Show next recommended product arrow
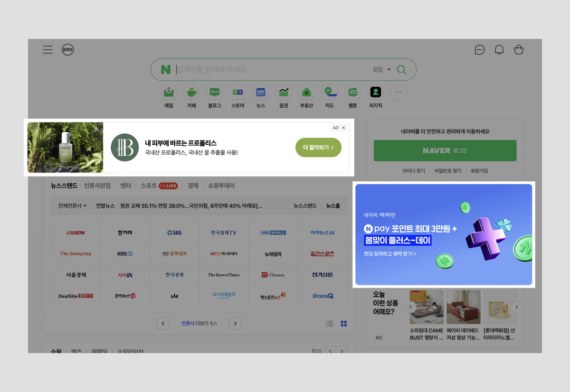Image resolution: width=570 pixels, height=392 pixels. coord(516,307)
